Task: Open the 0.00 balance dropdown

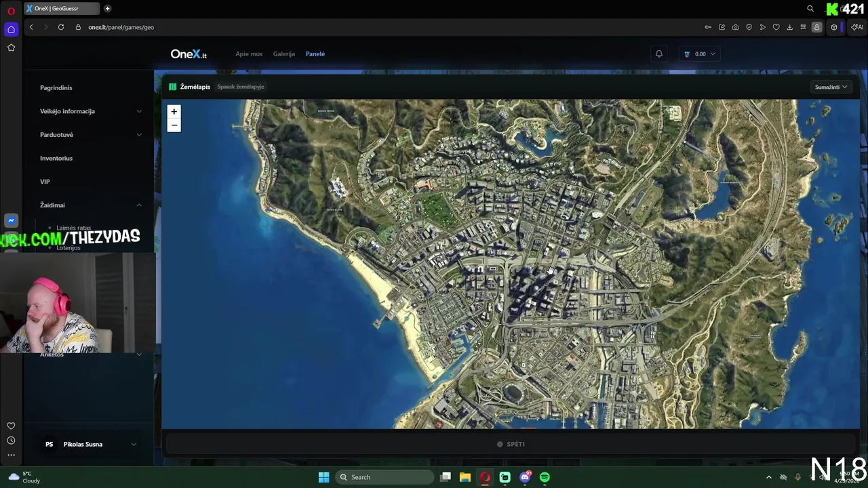Action: pos(699,54)
